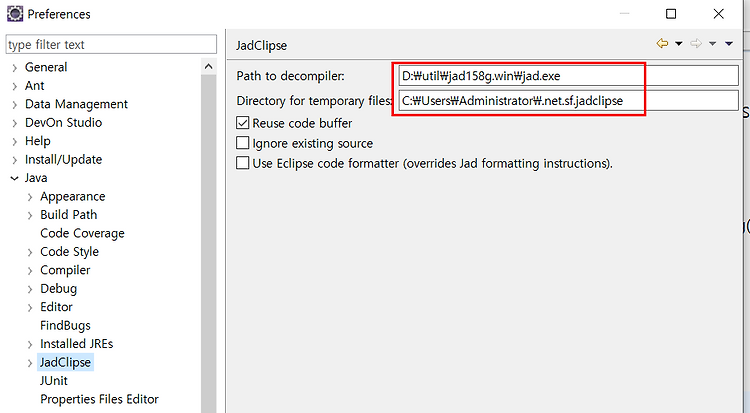Viewport: 750px width, 413px height.
Task: Click the tree scrollbar up arrow
Action: 209,67
